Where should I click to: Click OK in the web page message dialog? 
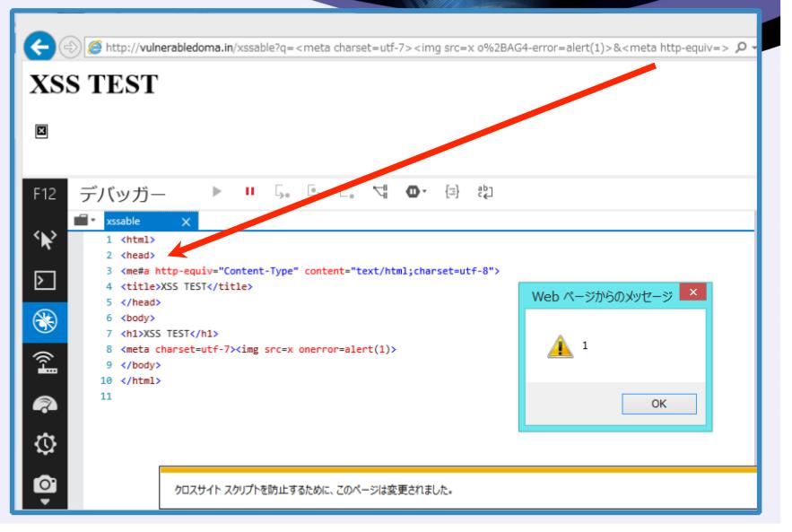click(659, 405)
